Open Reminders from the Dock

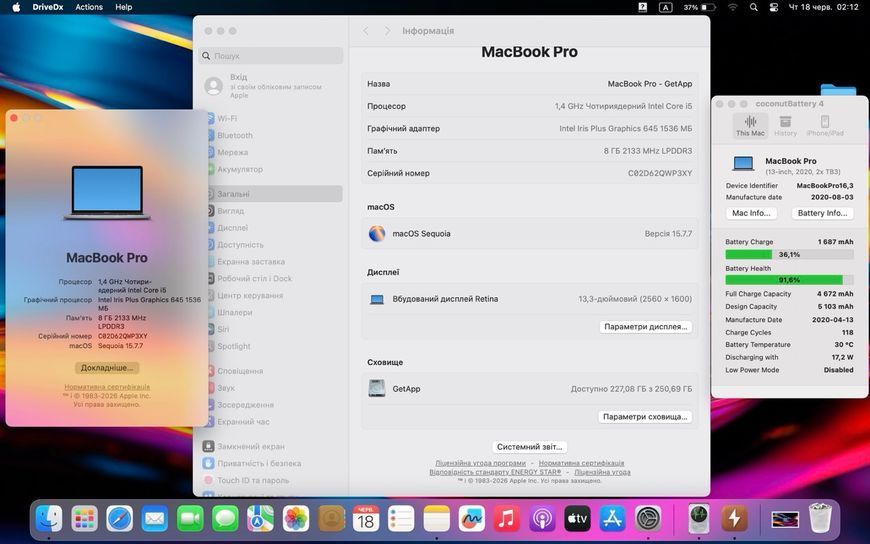coord(401,519)
